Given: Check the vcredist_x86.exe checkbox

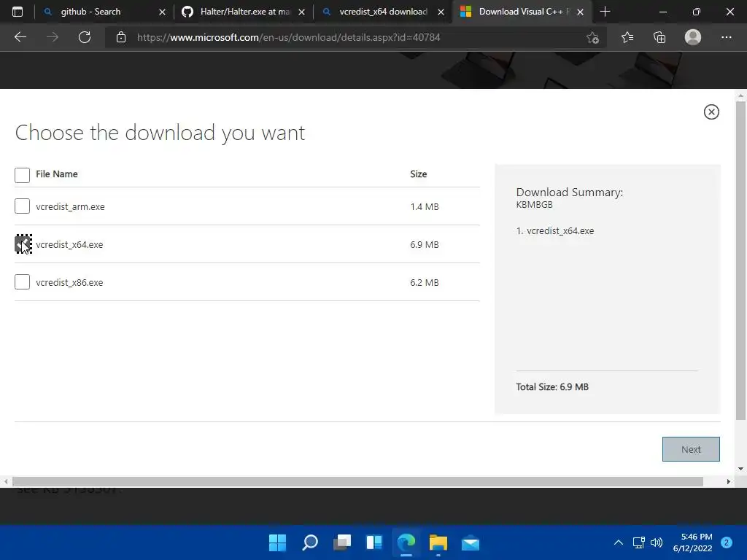Looking at the screenshot, I should [x=22, y=282].
